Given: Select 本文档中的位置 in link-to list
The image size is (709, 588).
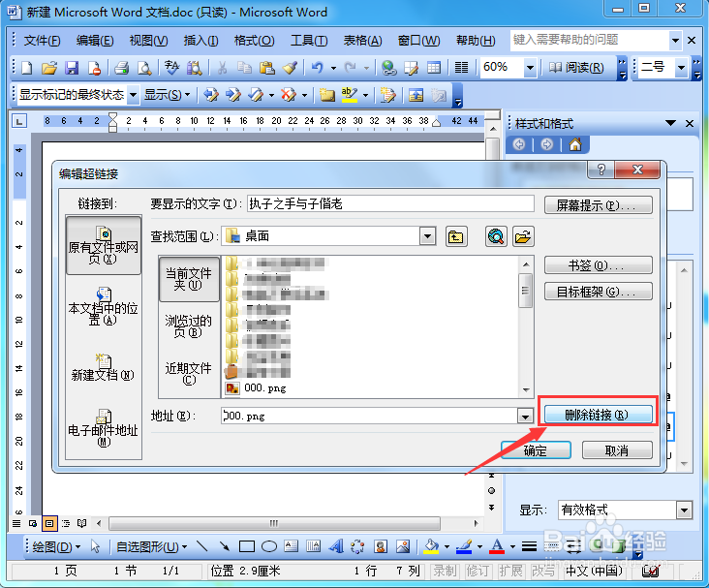Looking at the screenshot, I should tap(104, 307).
